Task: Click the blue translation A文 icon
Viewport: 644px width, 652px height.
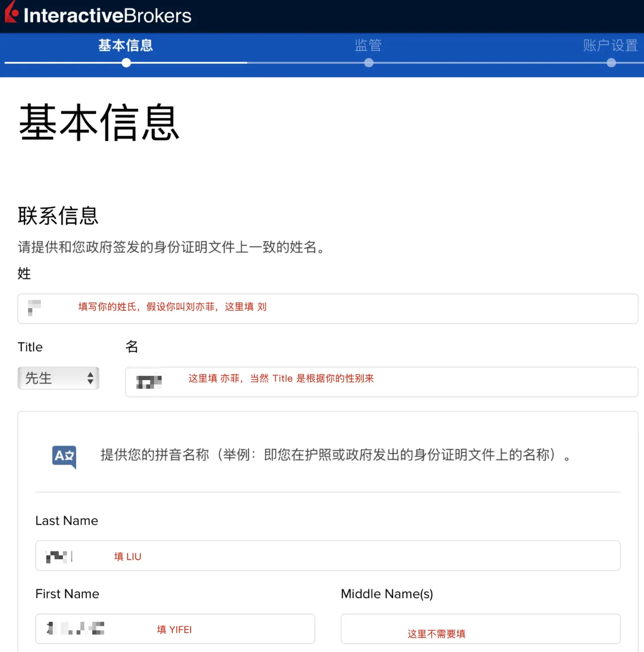Action: (x=64, y=457)
